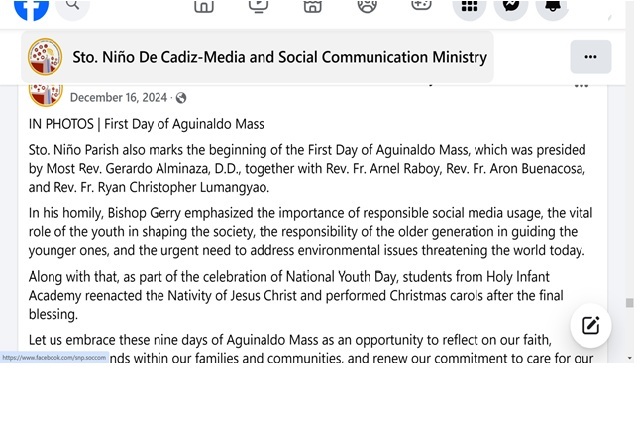
Task: Open the December 16, 2024 post timestamp
Action: click(118, 98)
